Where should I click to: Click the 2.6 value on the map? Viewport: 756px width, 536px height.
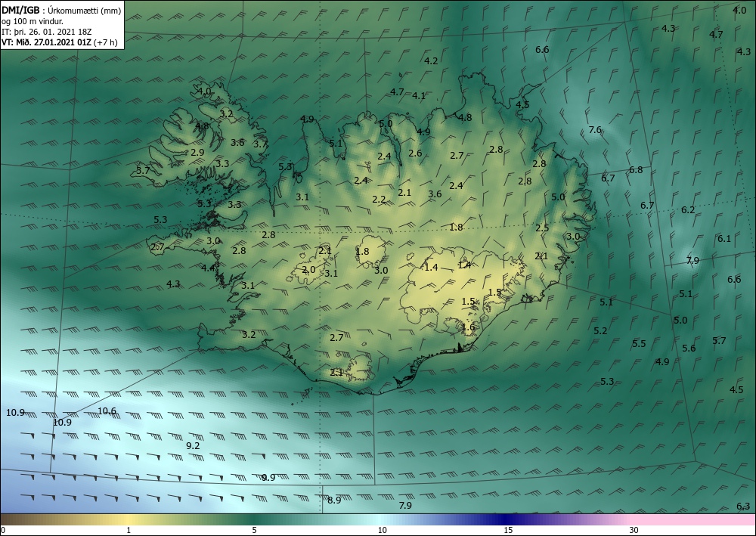(415, 153)
